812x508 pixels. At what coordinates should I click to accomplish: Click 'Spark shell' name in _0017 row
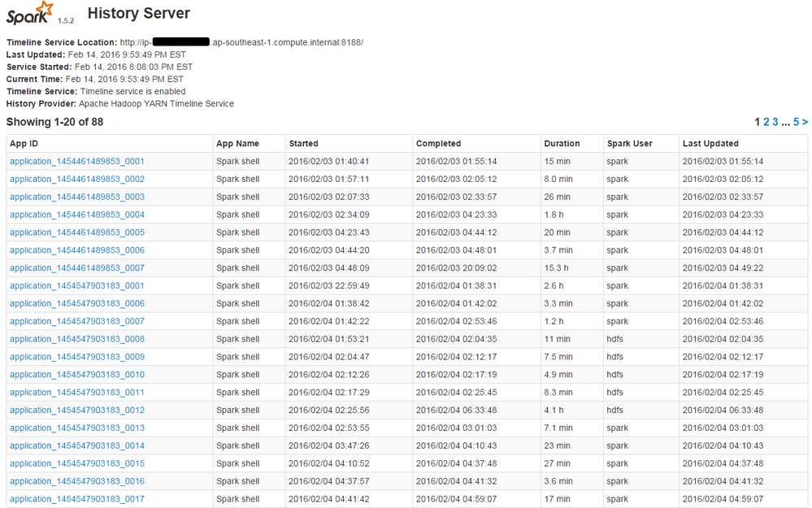237,499
